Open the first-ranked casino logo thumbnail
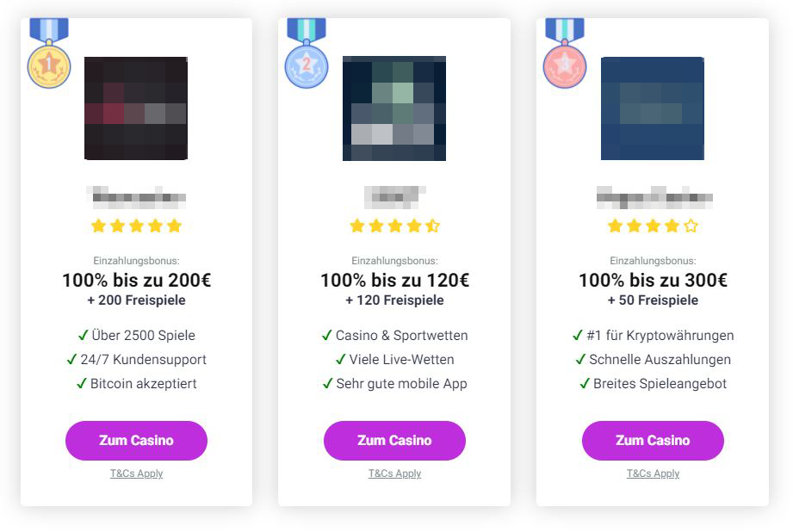 pyautogui.click(x=136, y=108)
